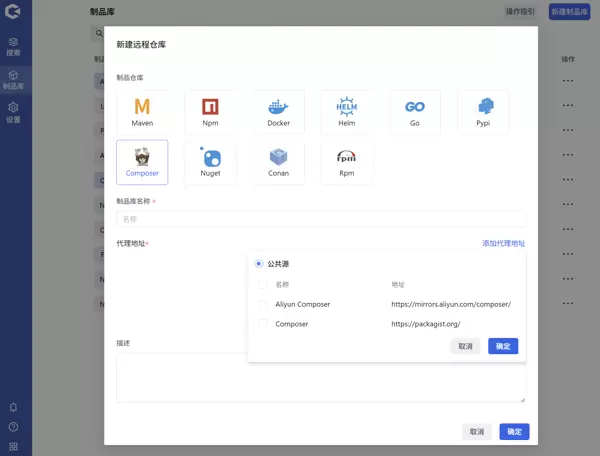Click 取消 at the dialog bottom
The width and height of the screenshot is (600, 456).
click(x=476, y=432)
